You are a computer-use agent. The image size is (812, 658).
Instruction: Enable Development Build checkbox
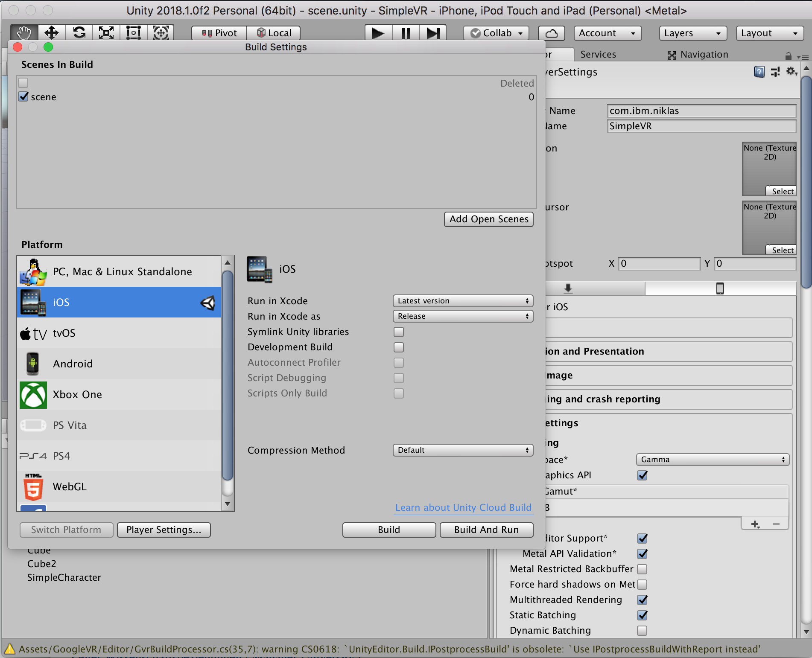(399, 347)
